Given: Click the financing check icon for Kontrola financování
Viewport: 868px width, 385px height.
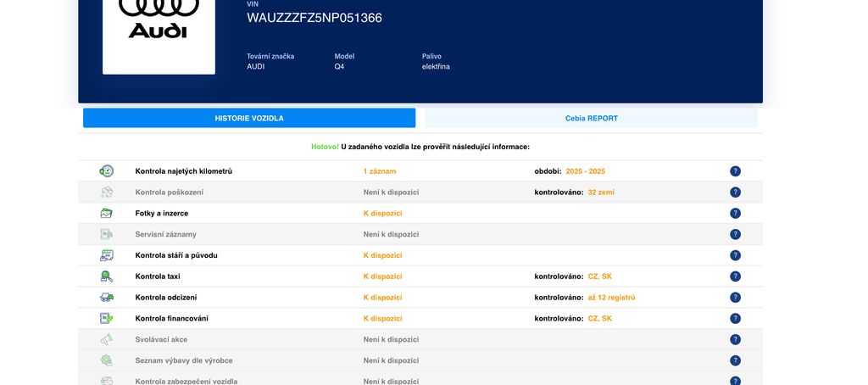Looking at the screenshot, I should pyautogui.click(x=106, y=319).
